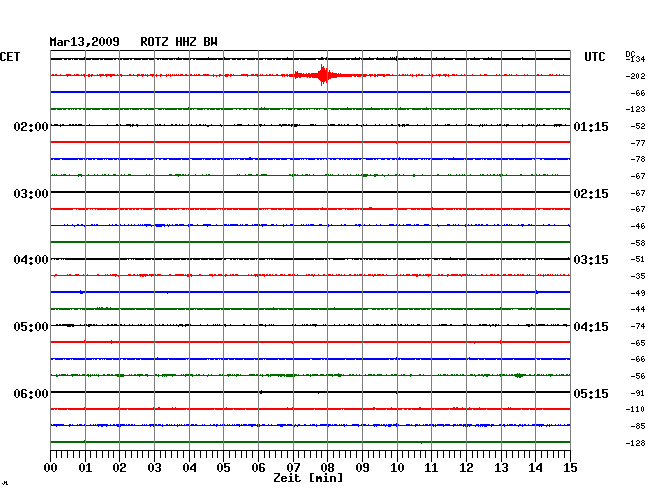Click the DC offset value -51
This screenshot has width=650, height=494.
point(638,259)
